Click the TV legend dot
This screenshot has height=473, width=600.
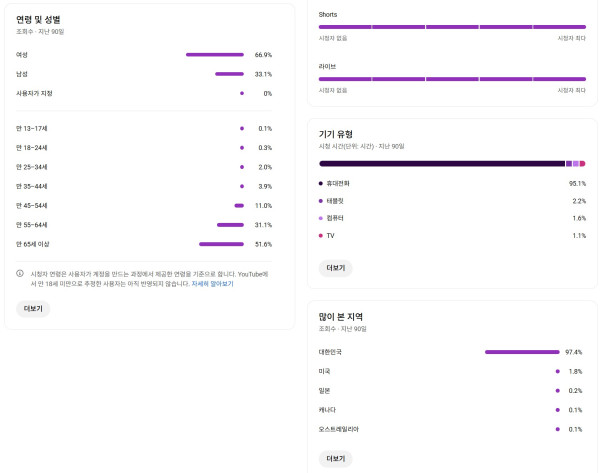coord(321,235)
